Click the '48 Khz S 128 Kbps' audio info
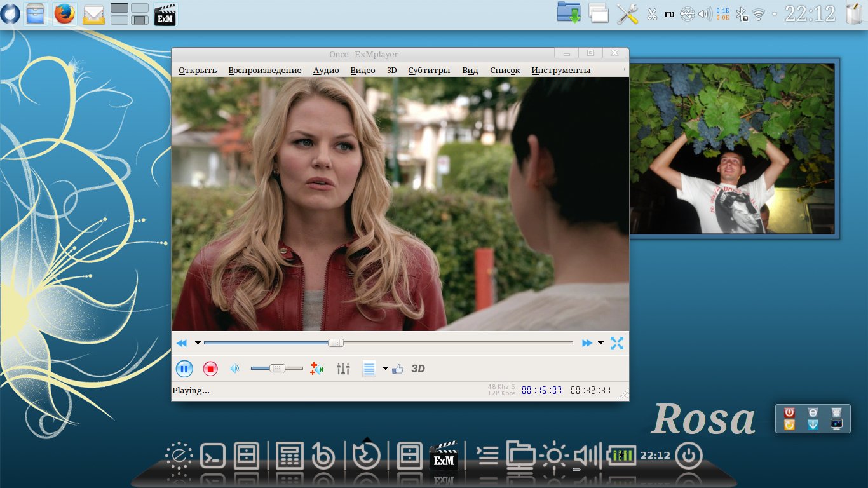868x488 pixels. tap(502, 390)
